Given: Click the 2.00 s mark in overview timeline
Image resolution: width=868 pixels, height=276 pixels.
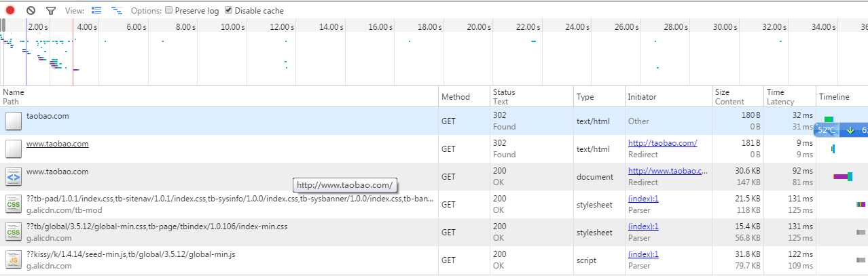Looking at the screenshot, I should [x=39, y=26].
